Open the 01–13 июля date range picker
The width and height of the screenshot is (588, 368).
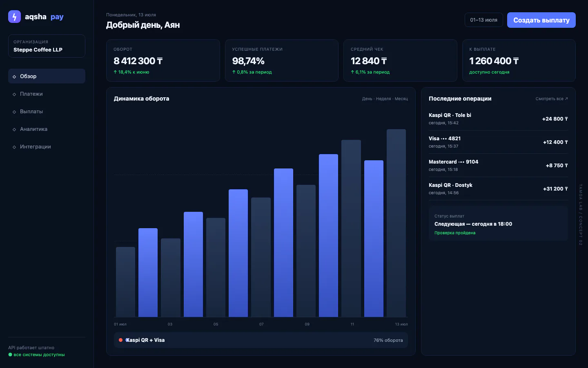point(483,20)
